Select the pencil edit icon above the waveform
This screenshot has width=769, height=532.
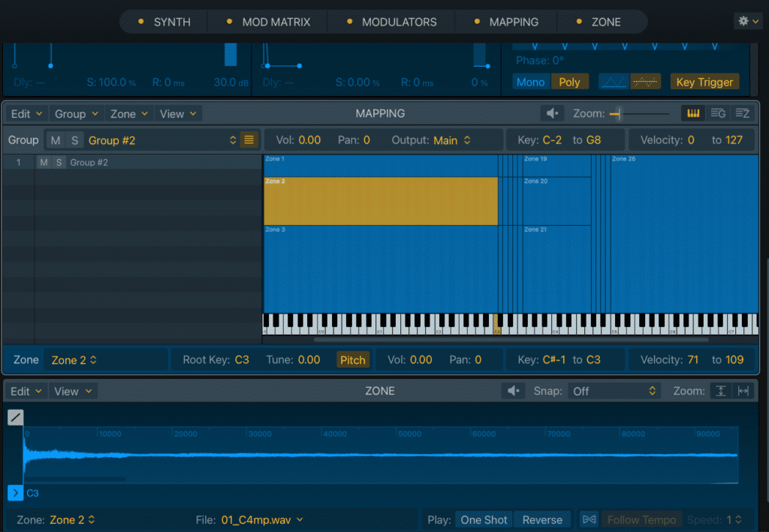click(15, 417)
